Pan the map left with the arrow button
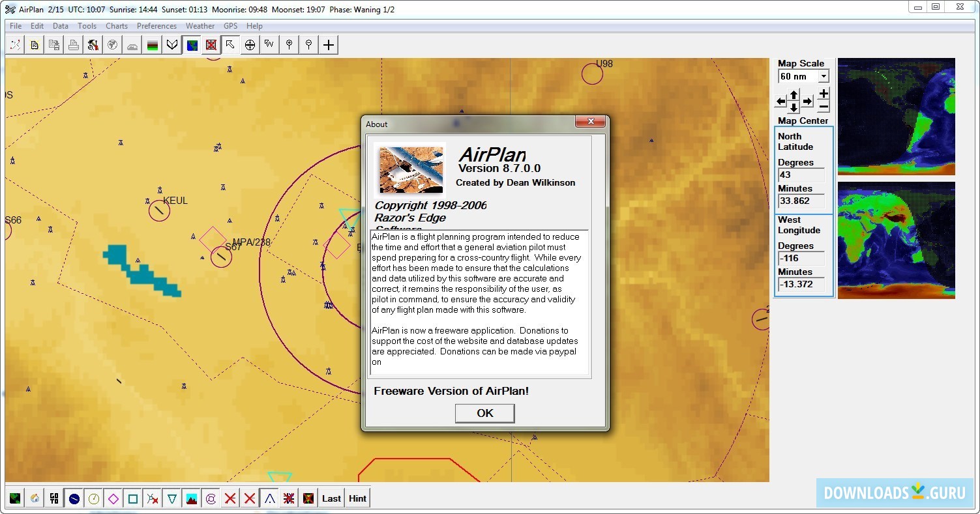Screen dimensions: 980x514 pos(780,102)
